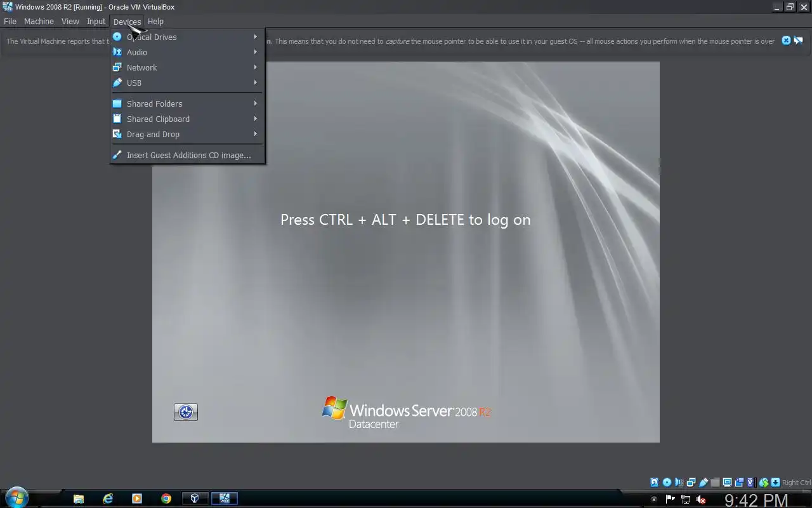The image size is (812, 508).
Task: Click the Ease of Access button
Action: pyautogui.click(x=186, y=412)
